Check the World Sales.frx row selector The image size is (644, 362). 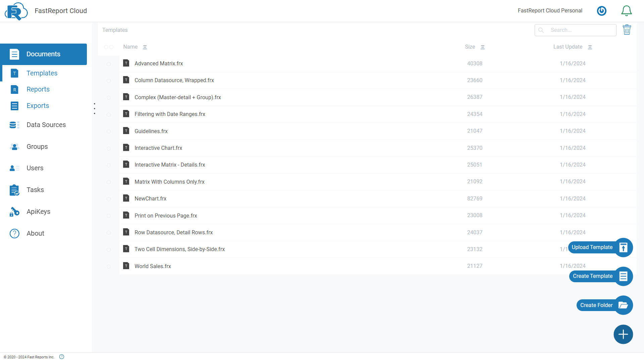109,266
